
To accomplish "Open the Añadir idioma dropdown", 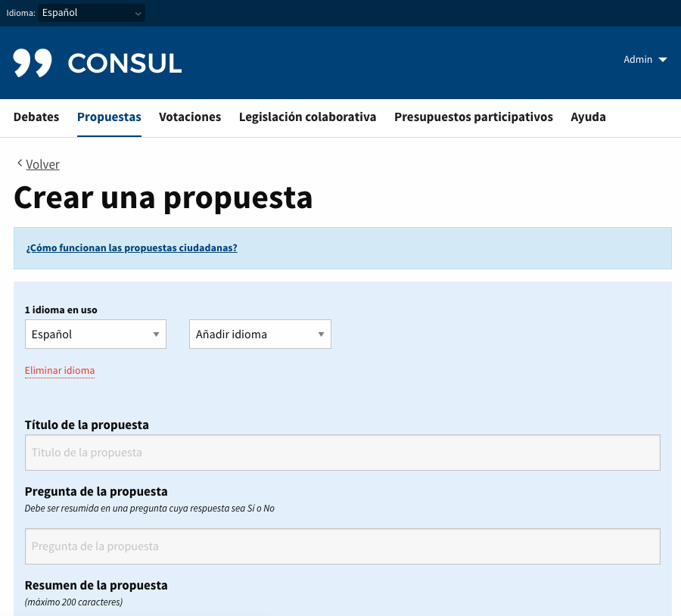I will 260,334.
